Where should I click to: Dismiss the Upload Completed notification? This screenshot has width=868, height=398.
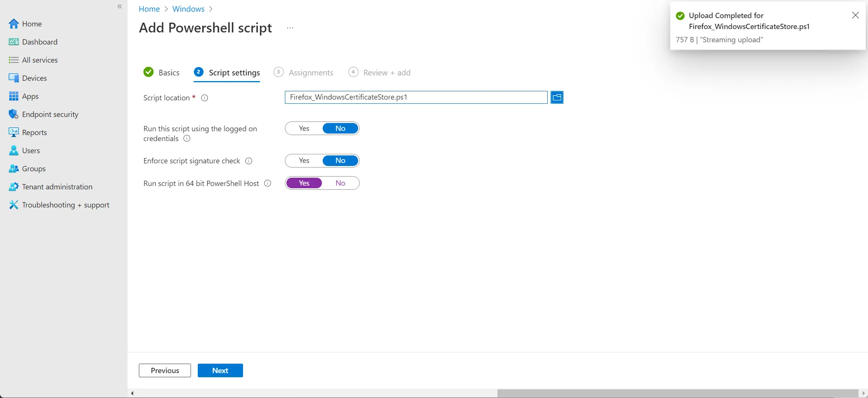pos(856,15)
